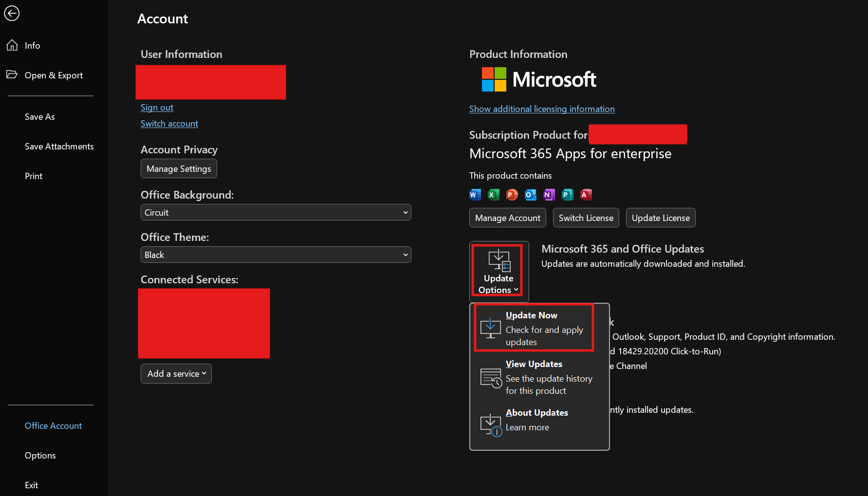
Task: Click the Word app icon
Action: coord(475,195)
